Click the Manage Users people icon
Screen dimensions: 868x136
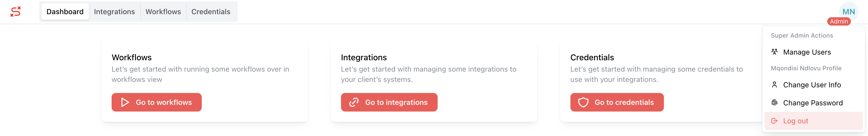774,52
